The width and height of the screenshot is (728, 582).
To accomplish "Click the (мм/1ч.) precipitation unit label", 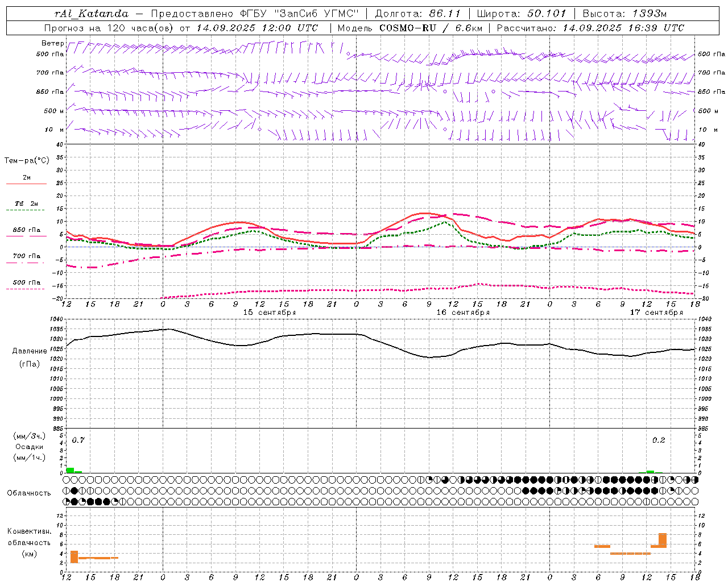I will coord(29,458).
